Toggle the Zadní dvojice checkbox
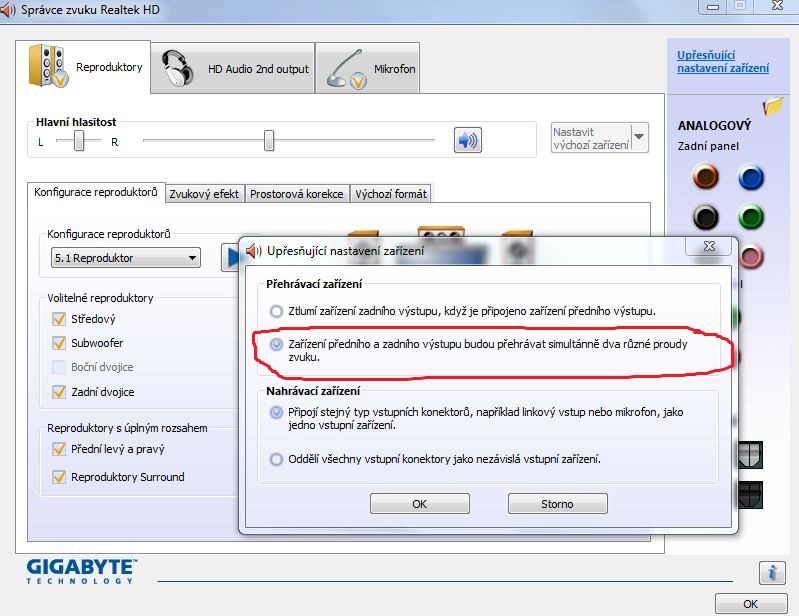 coord(59,392)
